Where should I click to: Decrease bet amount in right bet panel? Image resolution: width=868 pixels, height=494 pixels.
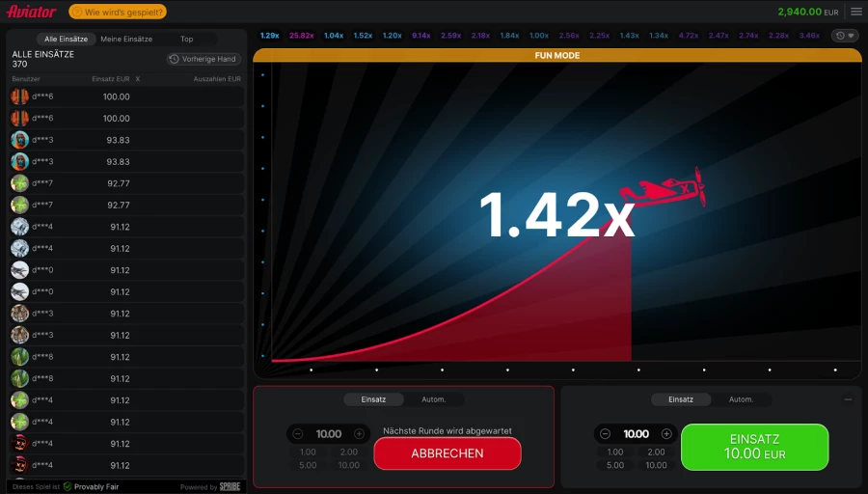tap(605, 434)
